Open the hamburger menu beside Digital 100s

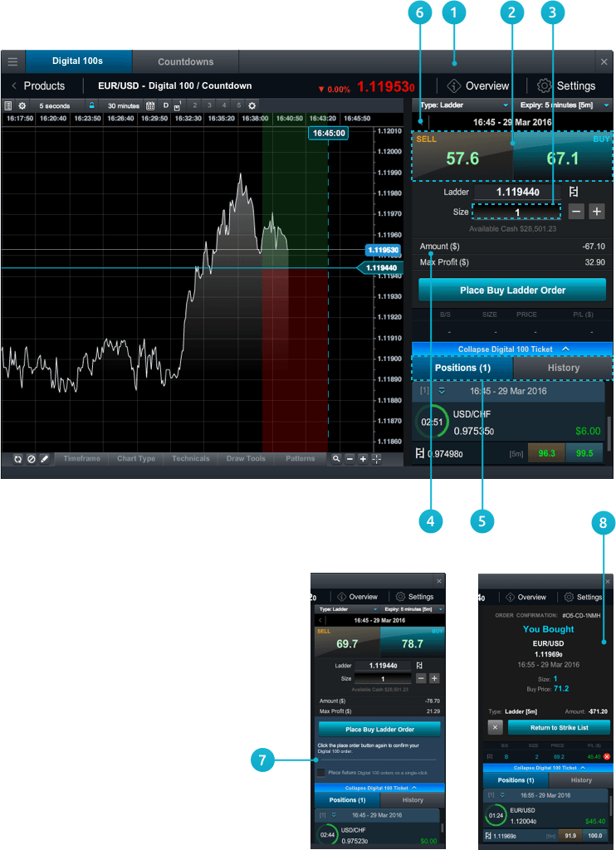coord(13,61)
